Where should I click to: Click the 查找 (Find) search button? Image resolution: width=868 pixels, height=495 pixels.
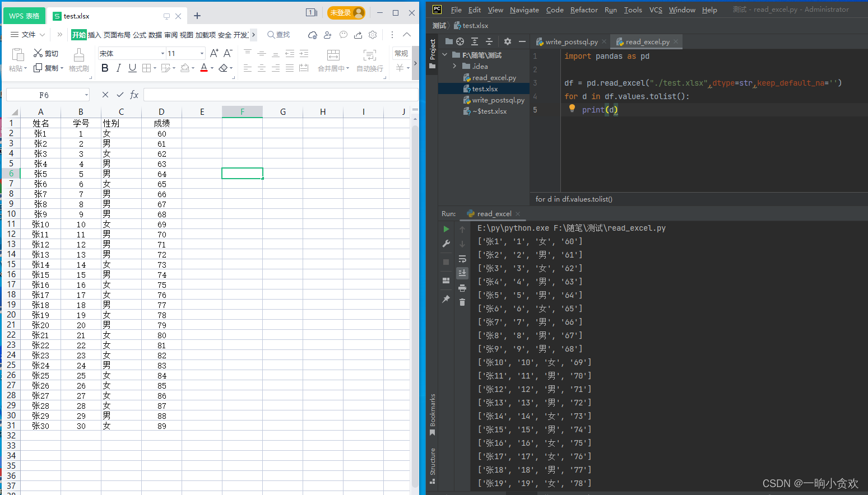278,35
